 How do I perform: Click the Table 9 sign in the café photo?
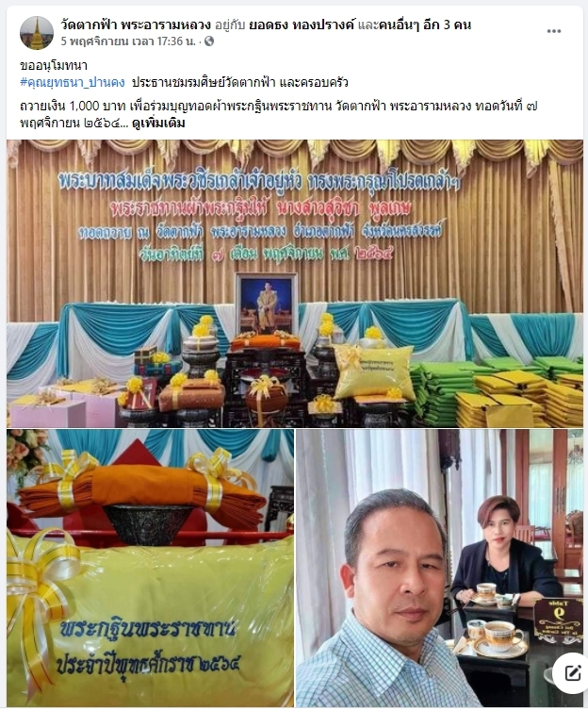(x=558, y=620)
